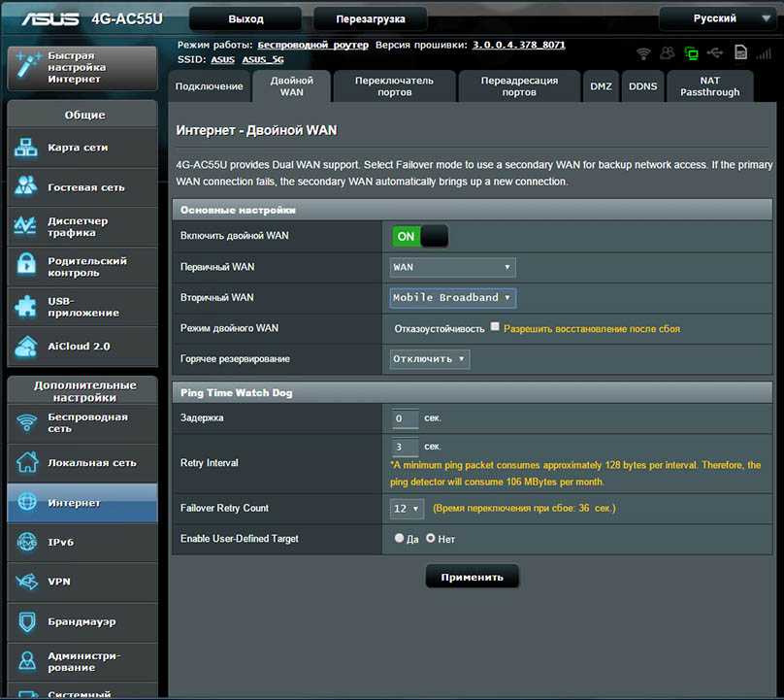784x700 pixels.
Task: Click the IPv6 globe icon
Action: 26,542
